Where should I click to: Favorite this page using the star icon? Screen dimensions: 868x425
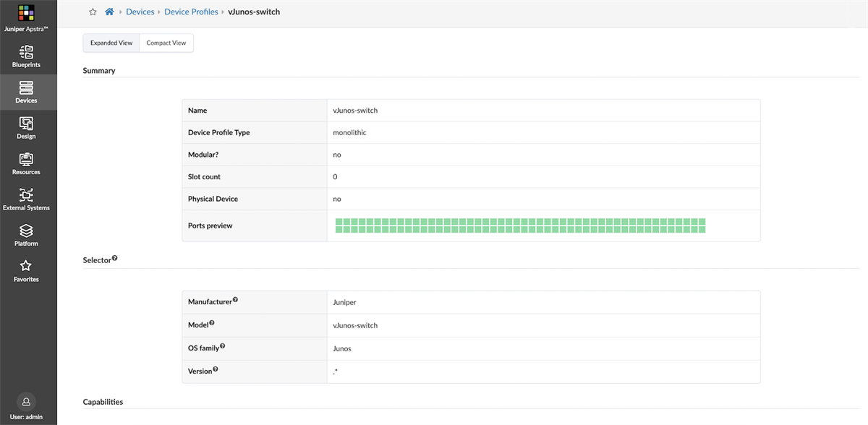(92, 12)
